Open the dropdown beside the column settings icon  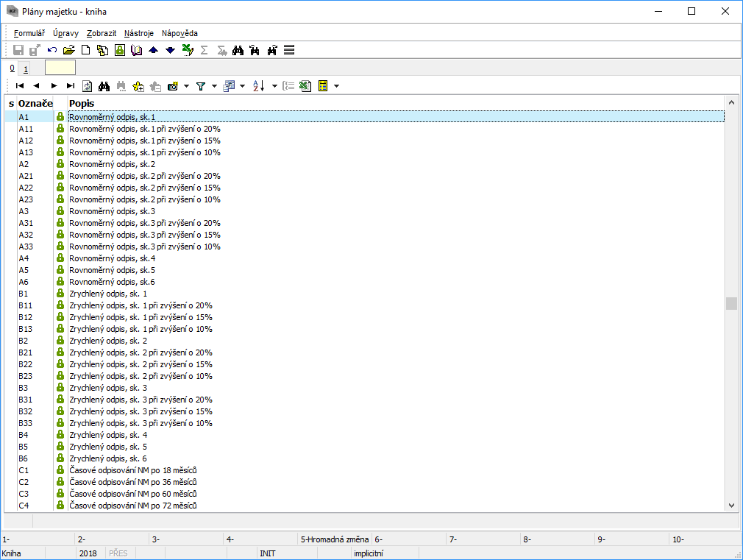point(242,86)
